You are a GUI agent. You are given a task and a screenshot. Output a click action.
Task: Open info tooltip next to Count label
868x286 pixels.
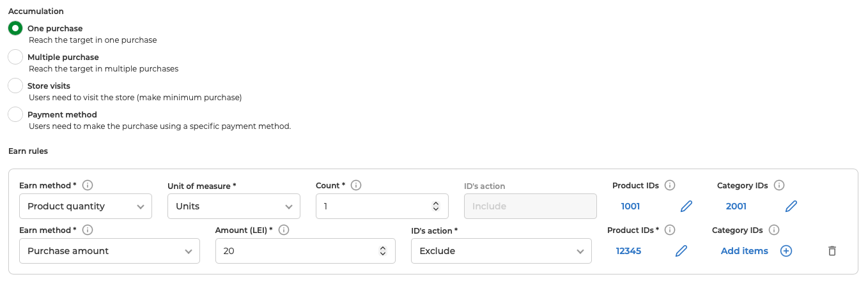356,185
